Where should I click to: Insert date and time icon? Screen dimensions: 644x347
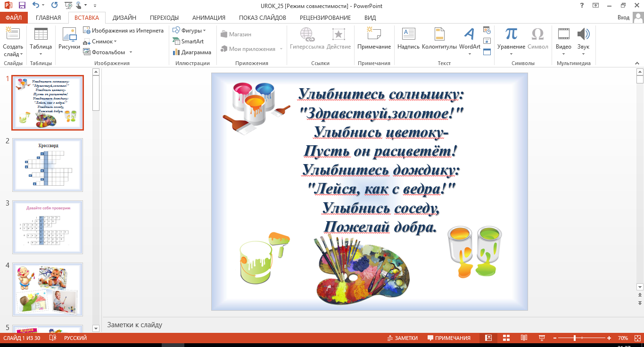(487, 30)
